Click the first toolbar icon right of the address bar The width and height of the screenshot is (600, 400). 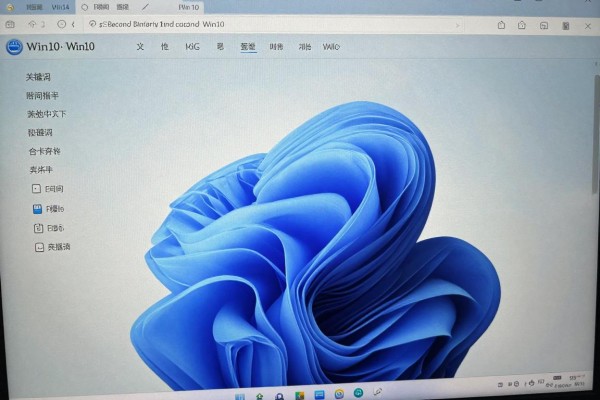501,25
